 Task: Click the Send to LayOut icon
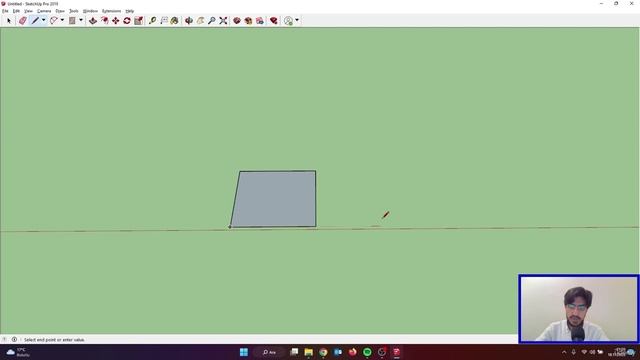point(260,20)
